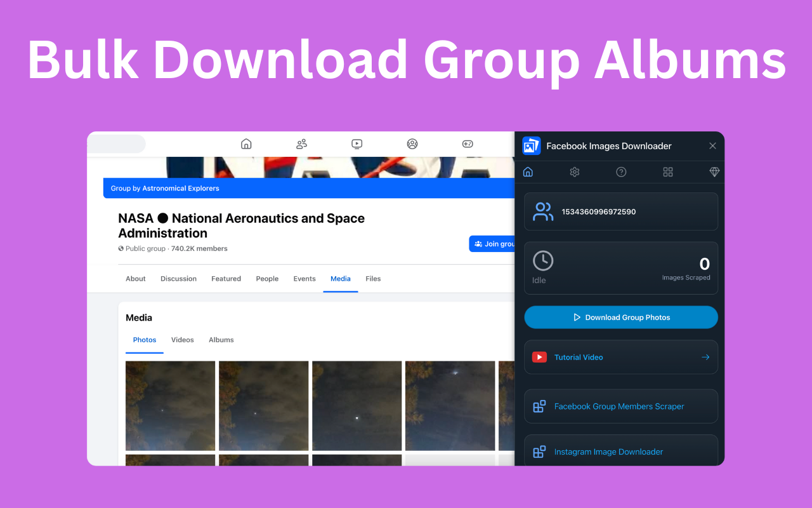This screenshot has width=812, height=508.
Task: Open the first night sky photo thumbnail
Action: click(x=170, y=406)
